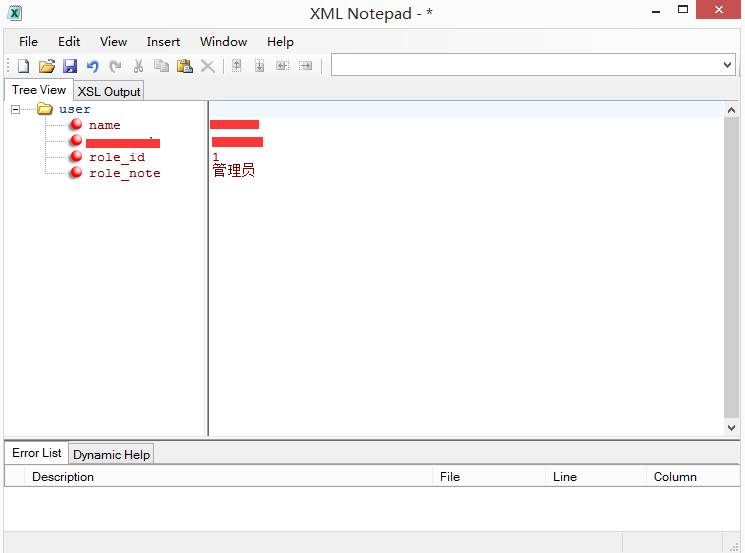Delete the selected node with X icon
745x553 pixels.
point(208,66)
